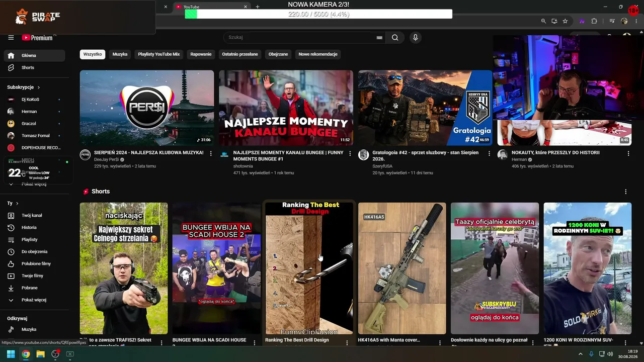This screenshot has height=362, width=644.
Task: Open options for NOKAUTY video
Action: 628,153
